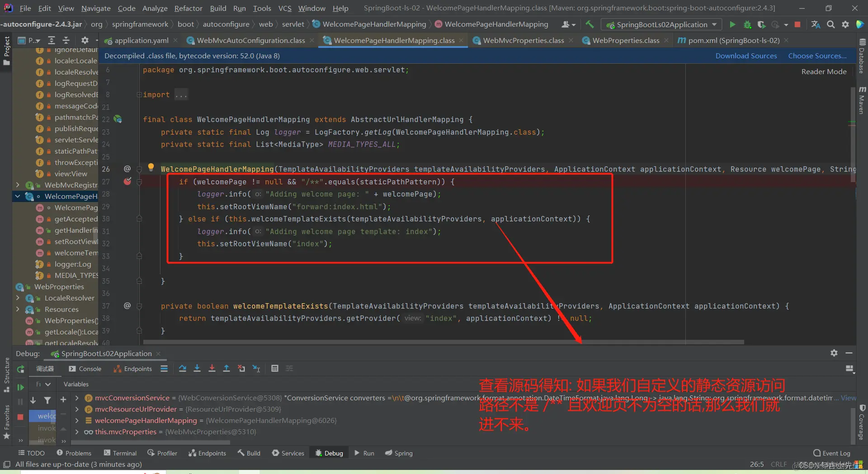
Task: Expand this.mvcProperties variable
Action: pos(77,432)
